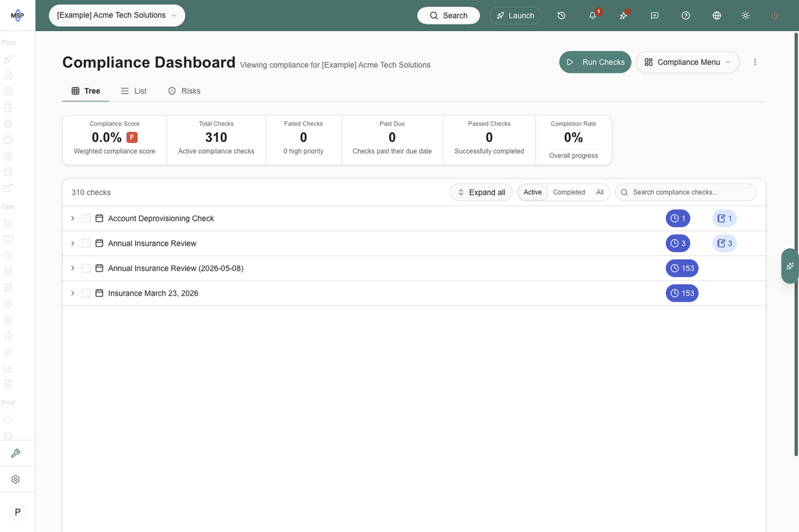Expand the Account Deprovisioning Check row

click(72, 218)
